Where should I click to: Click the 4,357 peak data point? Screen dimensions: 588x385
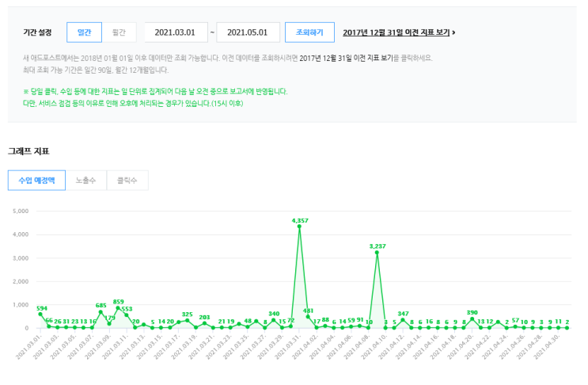coord(299,227)
